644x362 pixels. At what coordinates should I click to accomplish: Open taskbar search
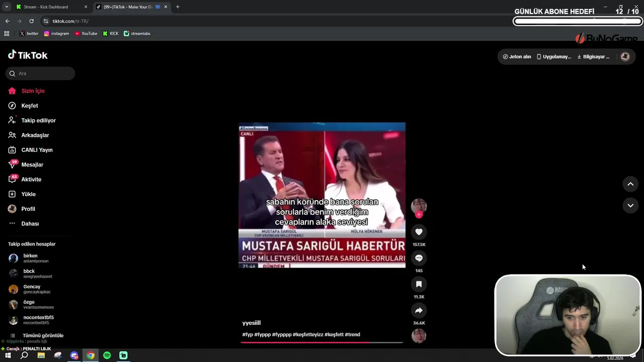tap(24, 355)
